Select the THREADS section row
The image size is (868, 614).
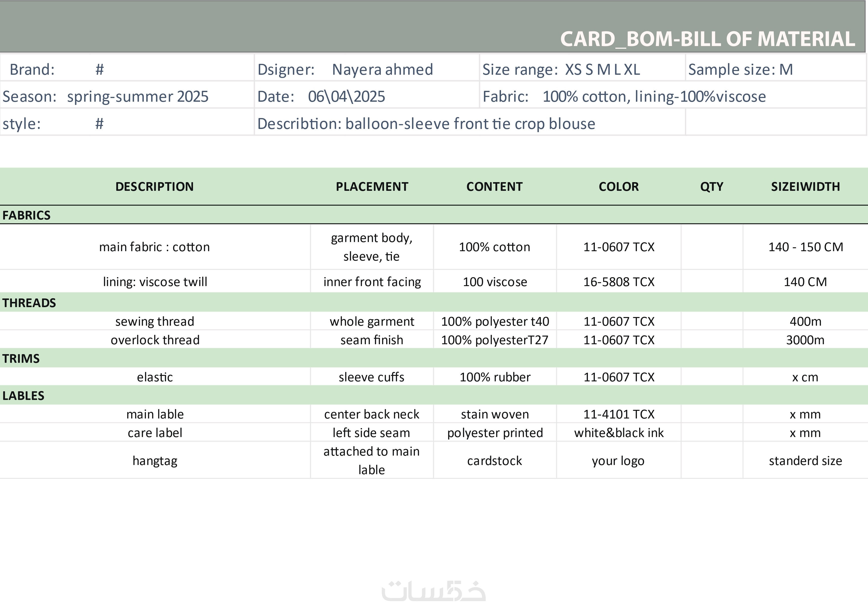click(29, 303)
